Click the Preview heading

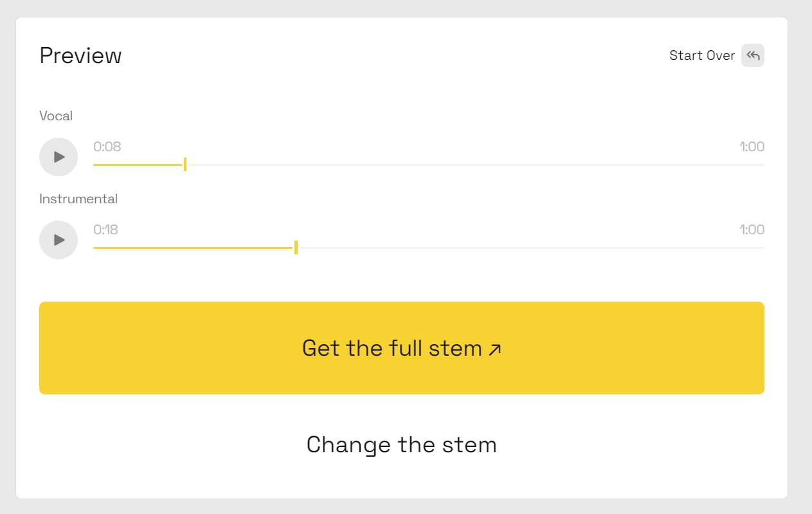pyautogui.click(x=80, y=55)
